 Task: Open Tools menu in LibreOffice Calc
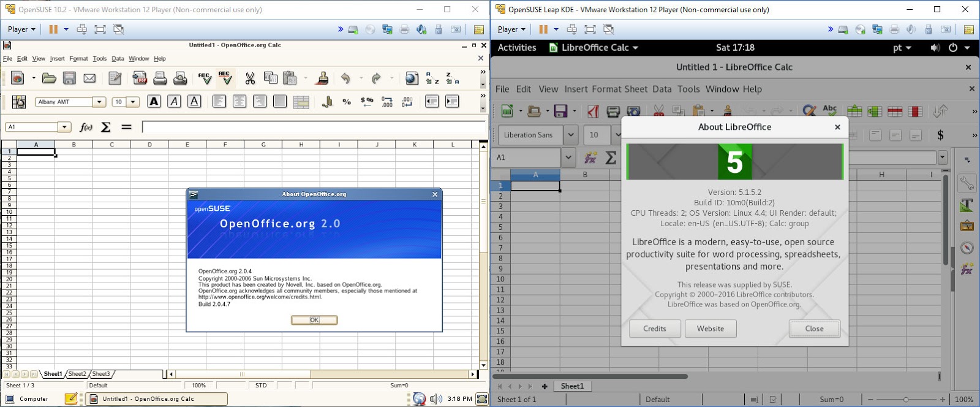coord(688,89)
